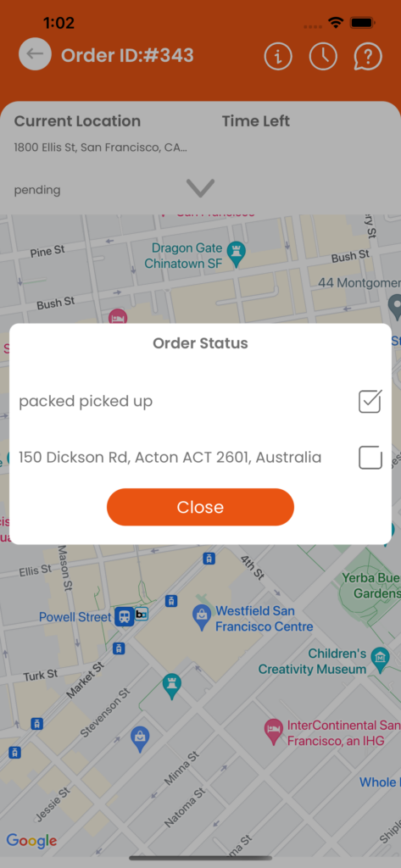Uncheck the packed picked up checkbox
Image resolution: width=401 pixels, height=868 pixels.
pos(370,401)
